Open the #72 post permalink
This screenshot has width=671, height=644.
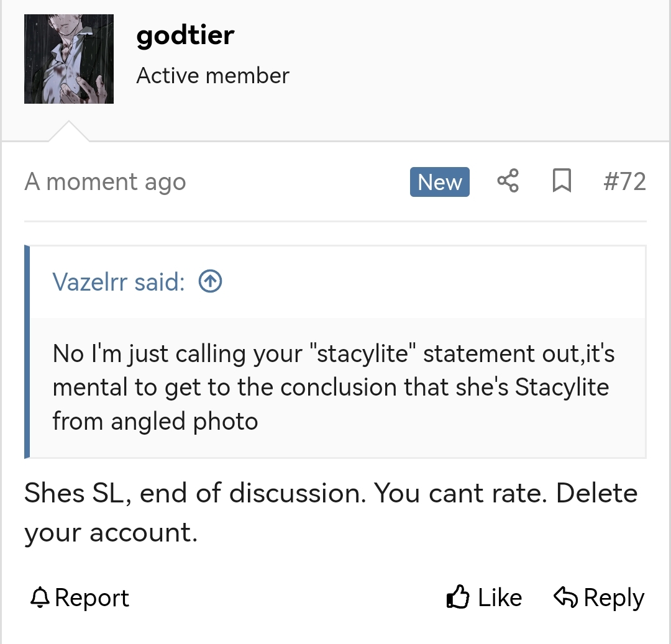tap(624, 182)
